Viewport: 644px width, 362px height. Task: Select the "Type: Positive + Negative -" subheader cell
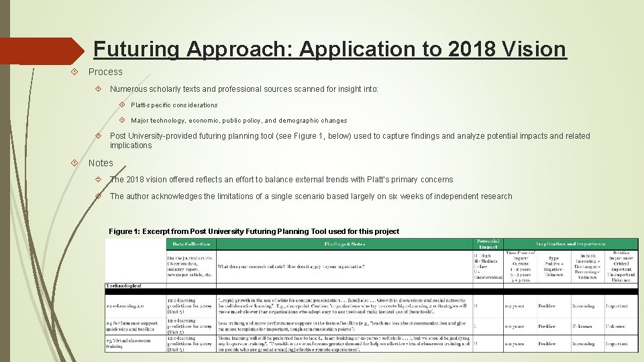click(554, 266)
